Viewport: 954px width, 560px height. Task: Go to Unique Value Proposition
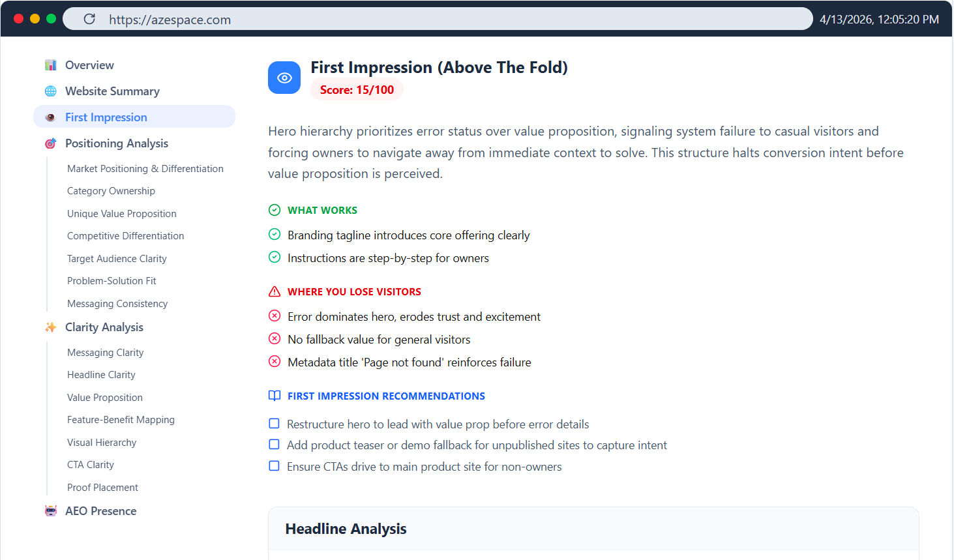coord(122,214)
